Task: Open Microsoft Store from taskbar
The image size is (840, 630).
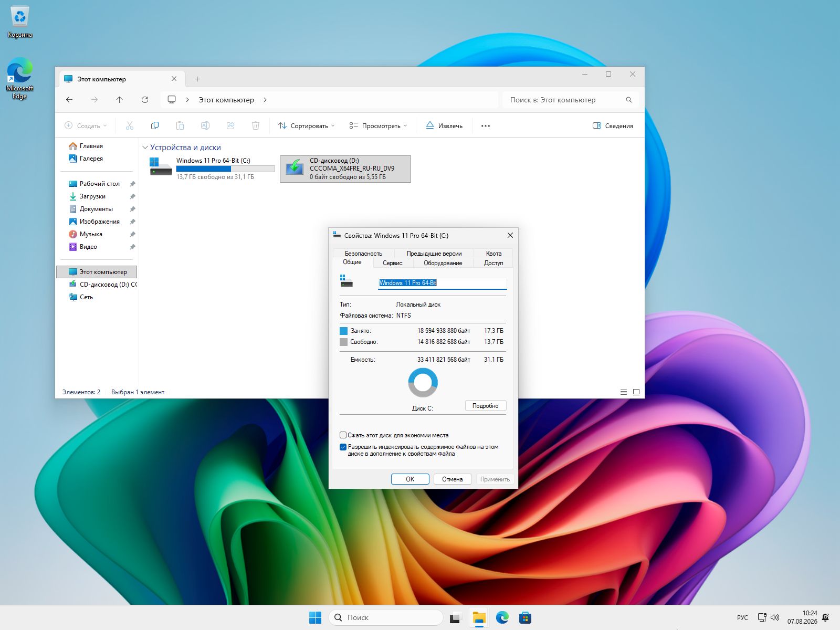Action: 526,617
